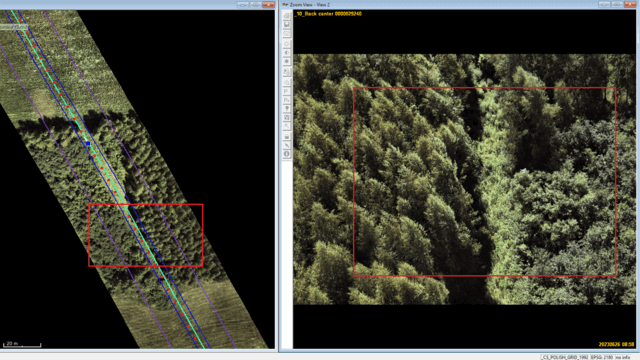Image resolution: width=640 pixels, height=360 pixels.
Task: Click the dark filled sun brightness icon
Action: click(x=287, y=62)
